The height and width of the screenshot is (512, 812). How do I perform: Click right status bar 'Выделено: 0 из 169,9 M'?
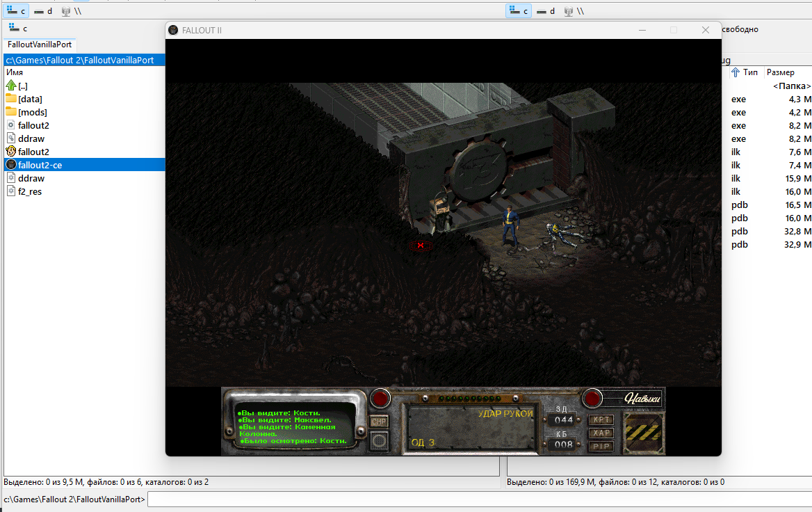coord(616,482)
